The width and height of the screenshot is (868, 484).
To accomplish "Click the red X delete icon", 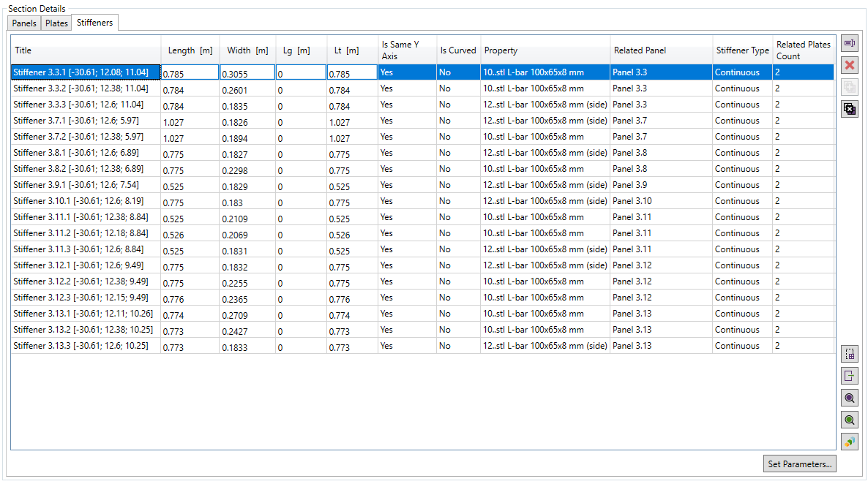I will pyautogui.click(x=850, y=66).
